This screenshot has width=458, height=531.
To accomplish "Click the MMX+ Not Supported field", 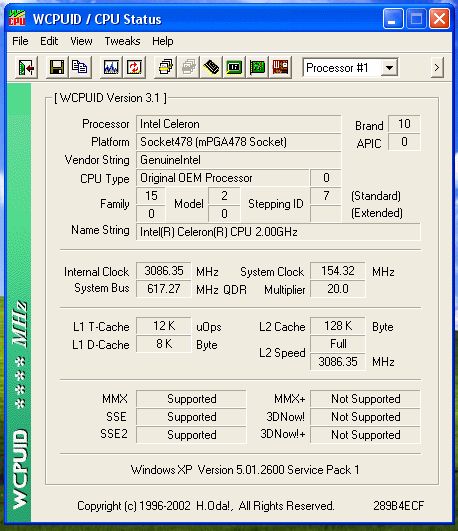I will tap(366, 399).
